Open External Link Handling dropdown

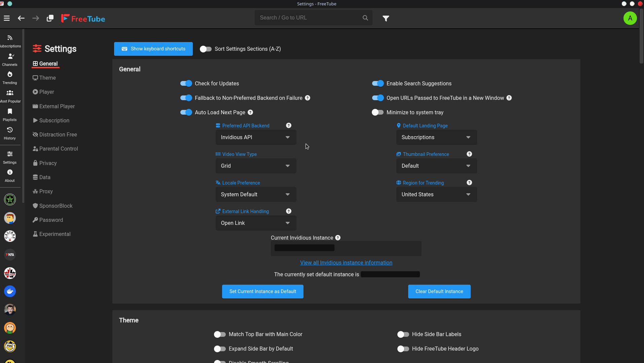(x=256, y=223)
